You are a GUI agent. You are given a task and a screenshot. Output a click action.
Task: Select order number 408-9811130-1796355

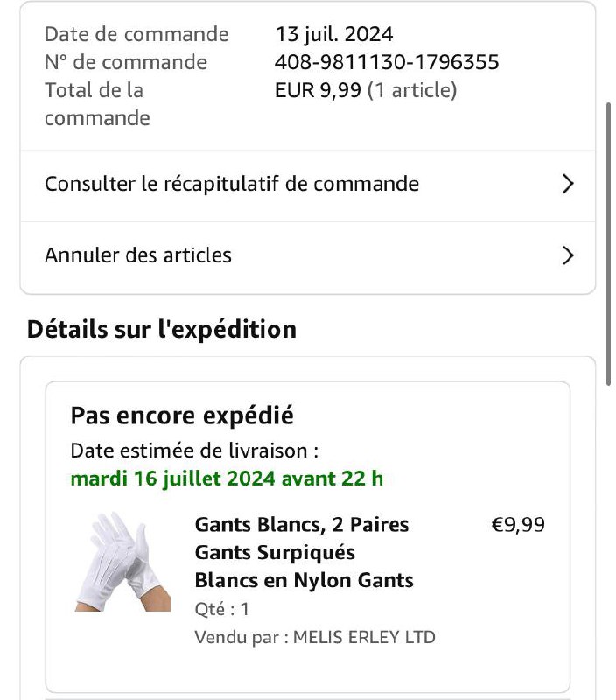coord(387,62)
